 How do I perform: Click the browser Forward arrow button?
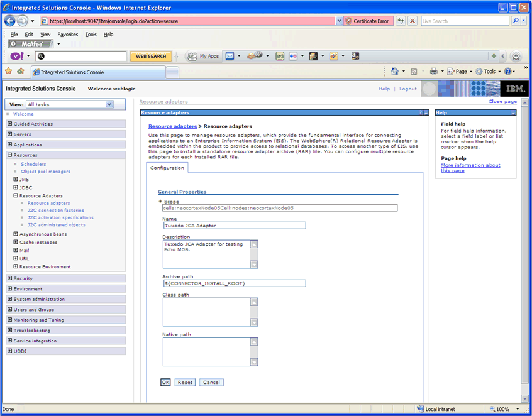click(23, 21)
